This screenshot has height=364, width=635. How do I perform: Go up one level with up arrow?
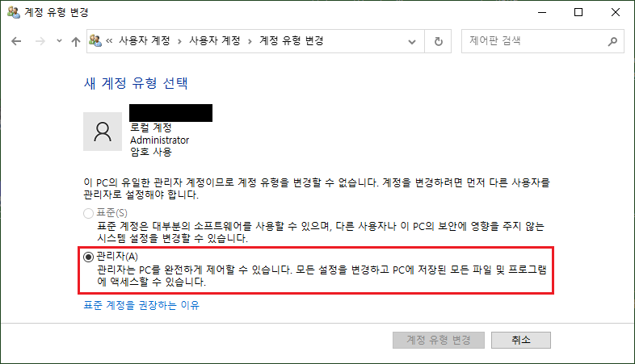tap(76, 41)
